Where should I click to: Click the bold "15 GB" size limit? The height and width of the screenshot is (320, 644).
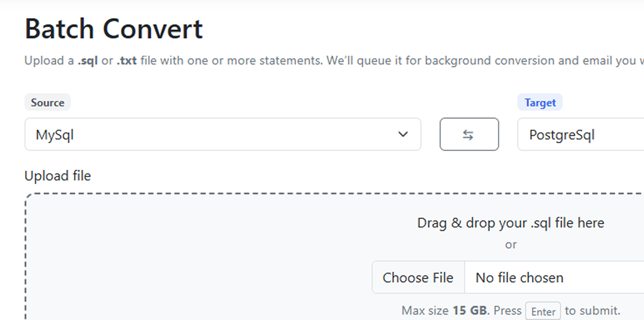[470, 310]
